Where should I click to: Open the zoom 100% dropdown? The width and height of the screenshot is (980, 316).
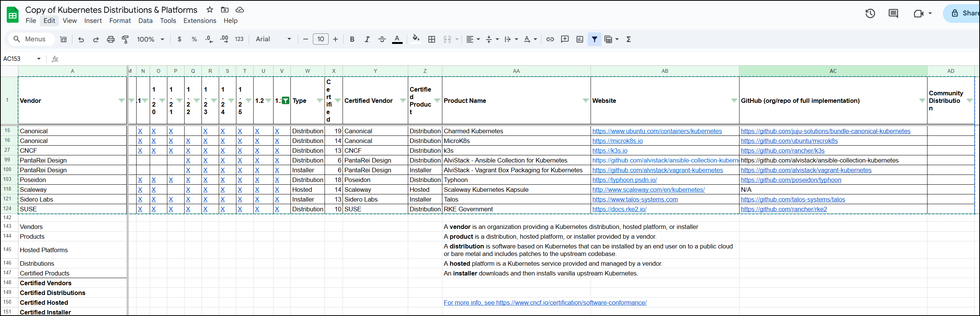(150, 39)
